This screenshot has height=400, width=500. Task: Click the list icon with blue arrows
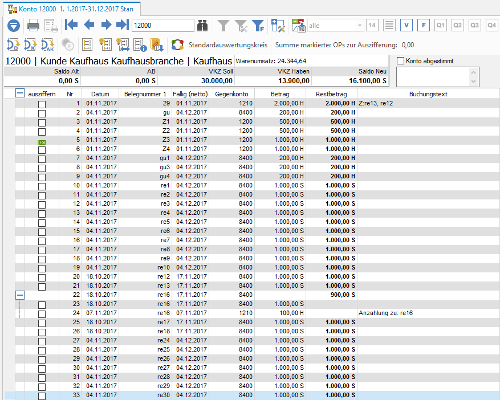pyautogui.click(x=123, y=45)
